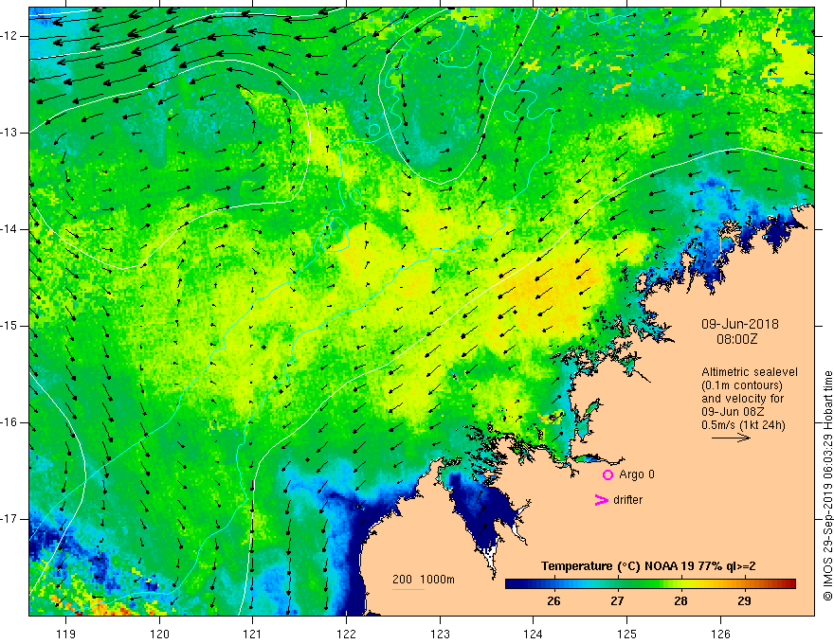Select the date text 09-Jun-2018
The width and height of the screenshot is (834, 644).
click(x=740, y=324)
